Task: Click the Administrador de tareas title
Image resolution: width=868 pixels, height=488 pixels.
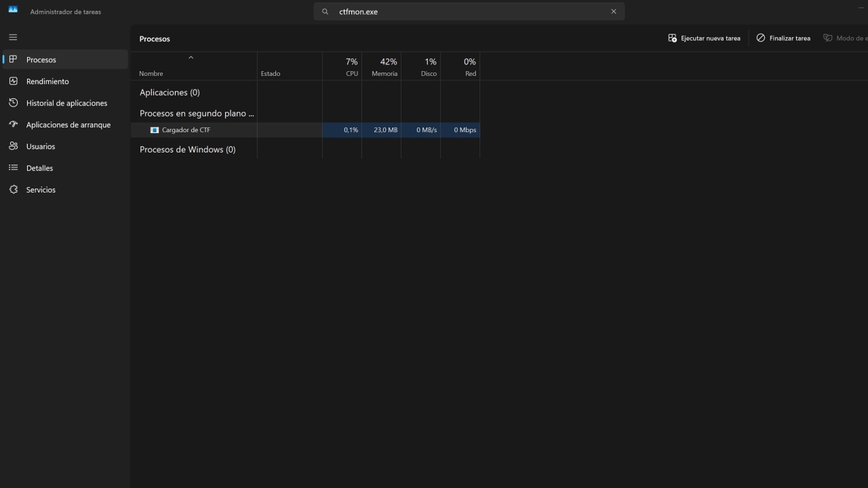Action: pyautogui.click(x=66, y=12)
